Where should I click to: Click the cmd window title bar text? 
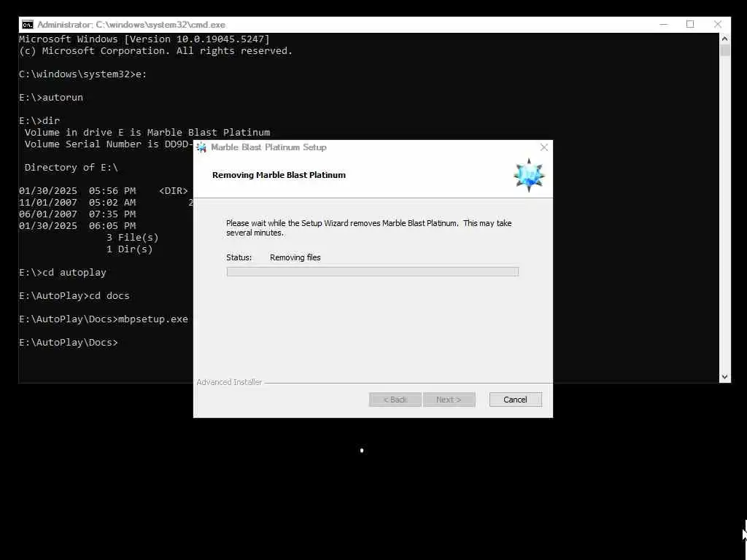click(x=131, y=25)
